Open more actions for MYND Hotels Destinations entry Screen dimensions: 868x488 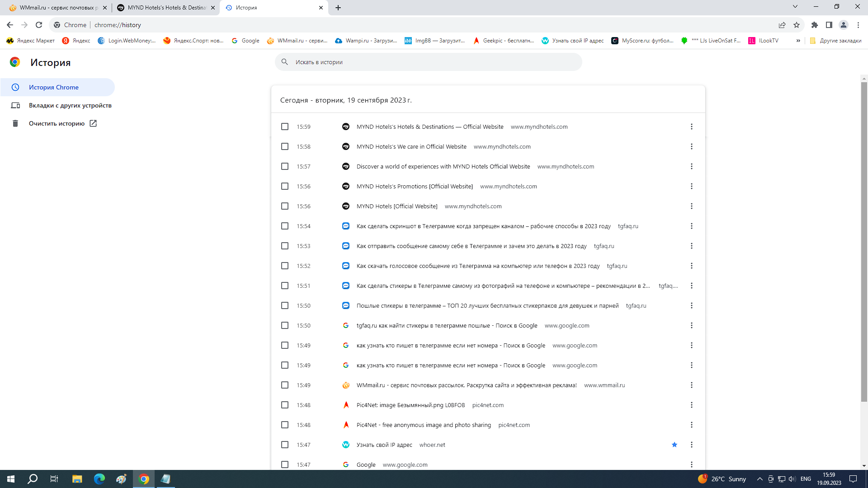click(x=691, y=127)
